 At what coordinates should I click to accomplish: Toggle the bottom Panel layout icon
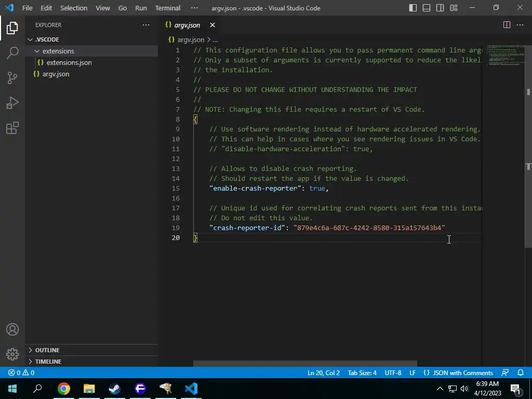(427, 8)
